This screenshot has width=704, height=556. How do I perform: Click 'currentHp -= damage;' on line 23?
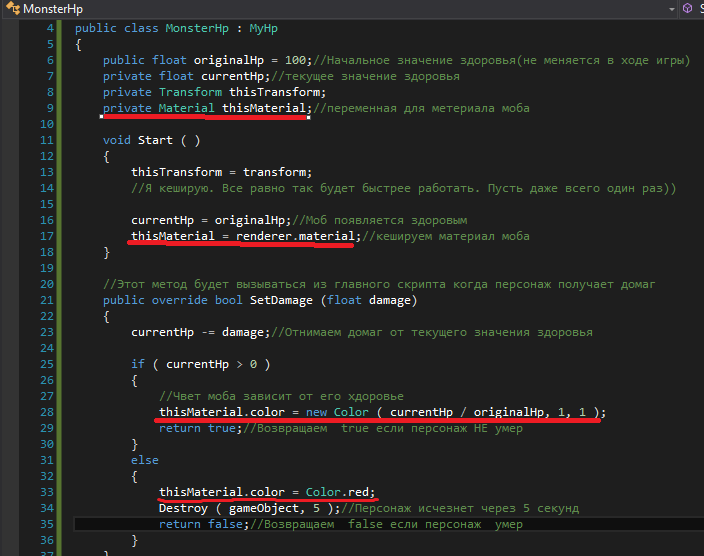pyautogui.click(x=200, y=332)
